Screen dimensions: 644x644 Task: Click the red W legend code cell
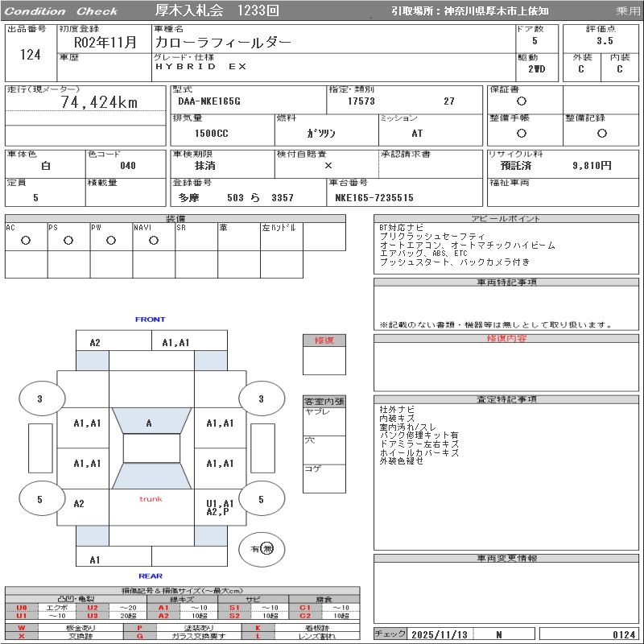point(22,627)
